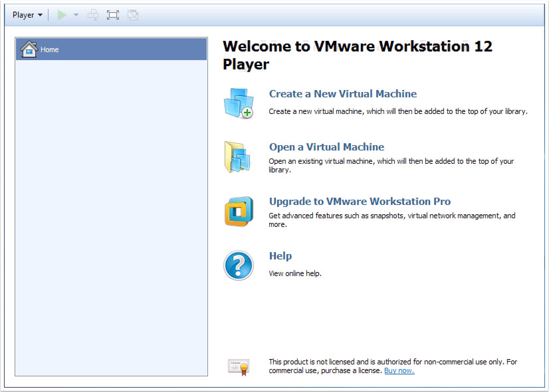Click the VMware Workstation Pro logo icon

tap(239, 211)
